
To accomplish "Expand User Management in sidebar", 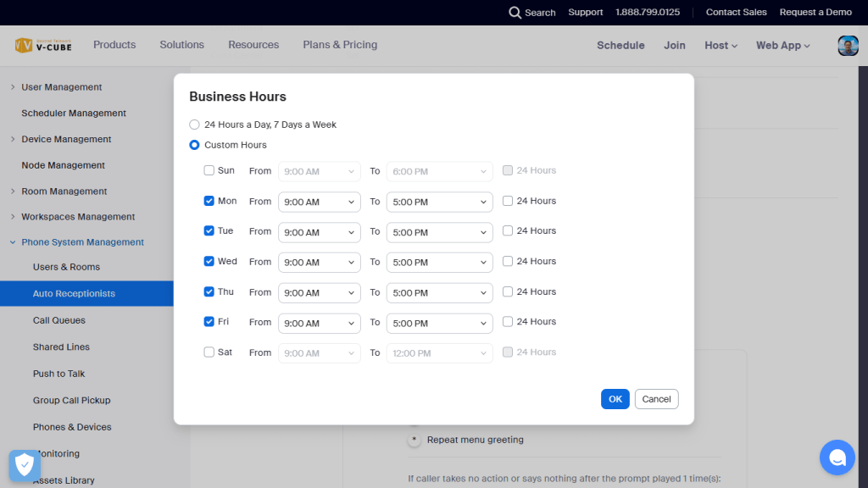I will [13, 87].
